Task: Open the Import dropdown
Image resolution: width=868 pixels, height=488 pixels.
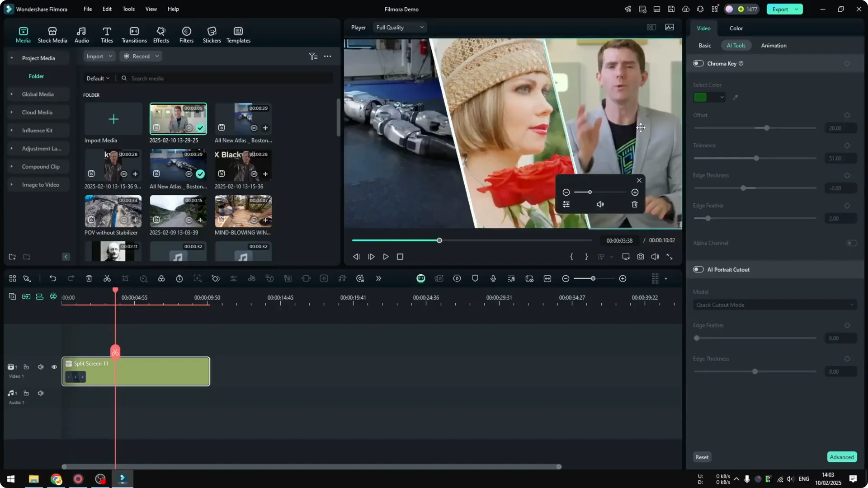Action: point(99,56)
